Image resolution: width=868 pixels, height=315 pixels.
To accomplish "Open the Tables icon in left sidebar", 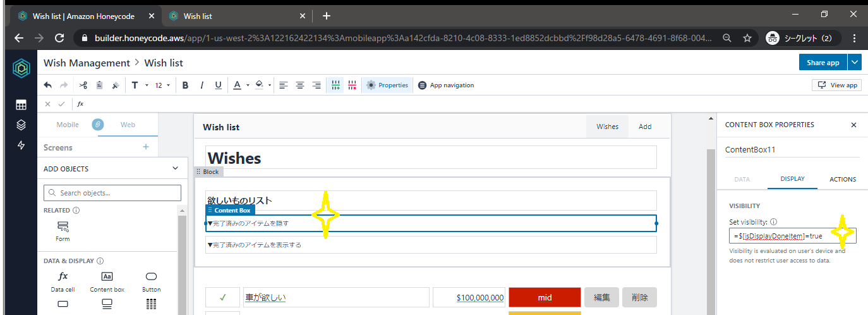I will (21, 105).
